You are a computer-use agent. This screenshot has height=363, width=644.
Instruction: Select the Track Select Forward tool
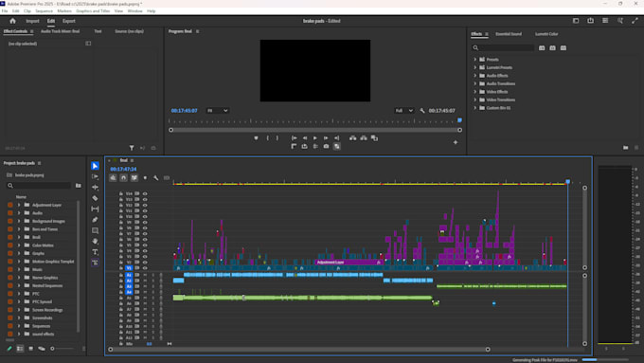coord(95,176)
